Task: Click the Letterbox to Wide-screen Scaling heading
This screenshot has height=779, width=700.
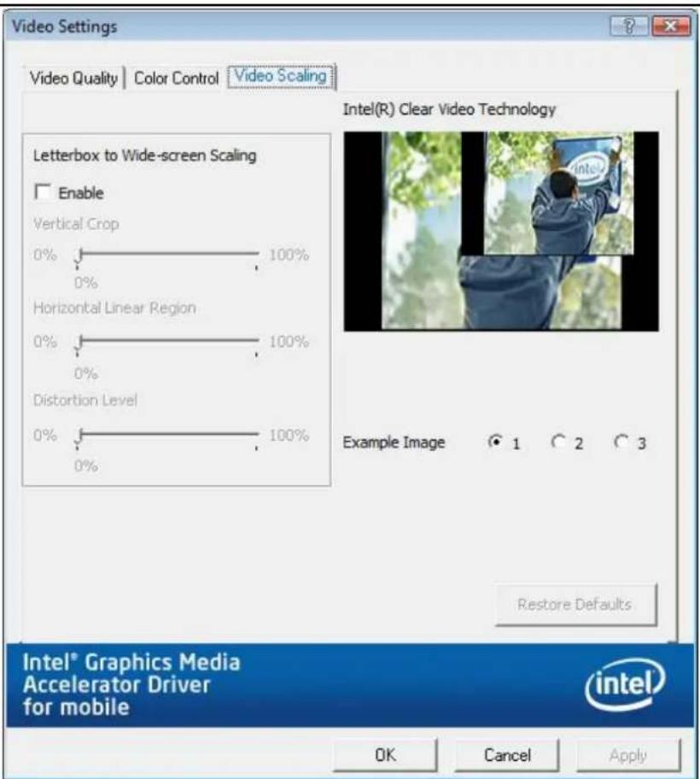Action: pyautogui.click(x=145, y=155)
